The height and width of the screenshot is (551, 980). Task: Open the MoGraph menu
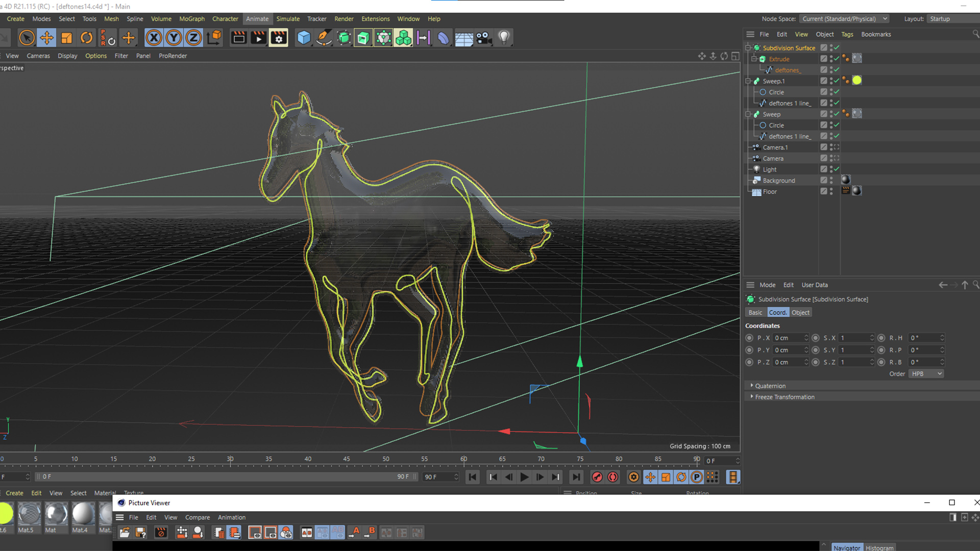tap(191, 19)
